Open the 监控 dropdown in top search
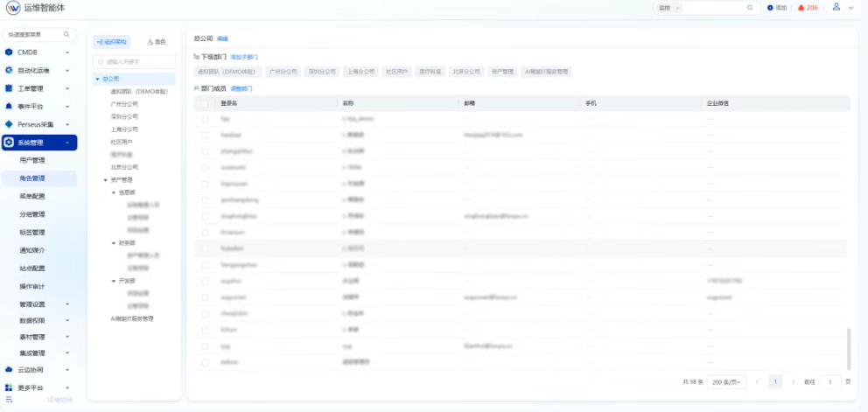Viewport: 868px width, 412px height. tap(667, 8)
